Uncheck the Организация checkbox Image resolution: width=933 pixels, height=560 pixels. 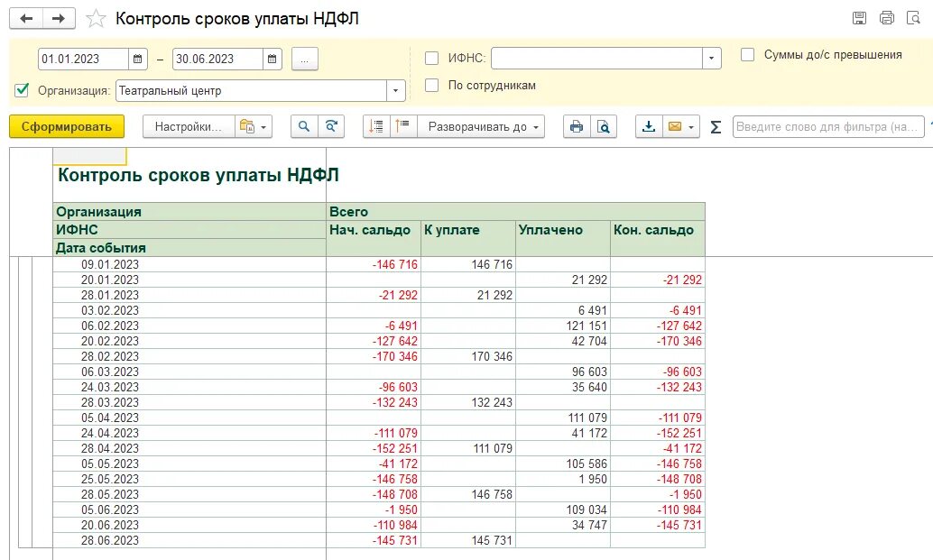22,90
